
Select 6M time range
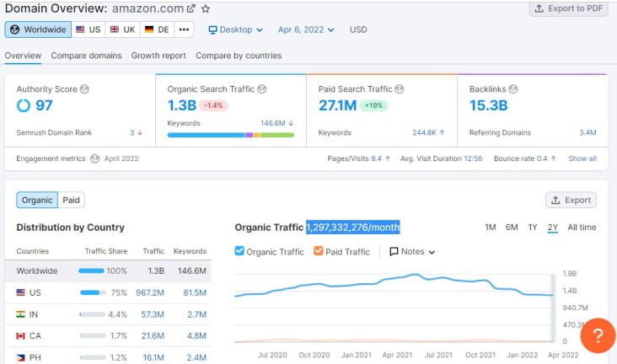tap(512, 227)
